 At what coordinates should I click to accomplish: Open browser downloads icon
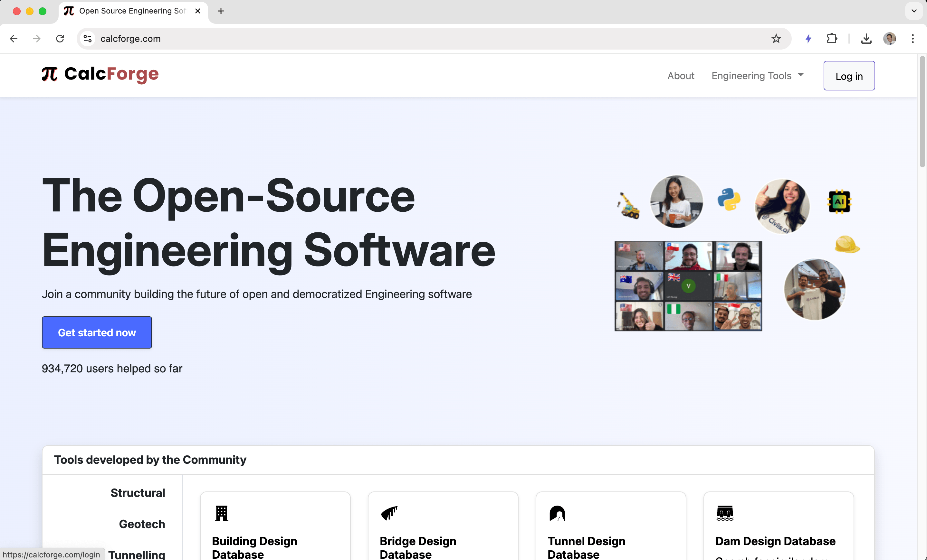866,39
